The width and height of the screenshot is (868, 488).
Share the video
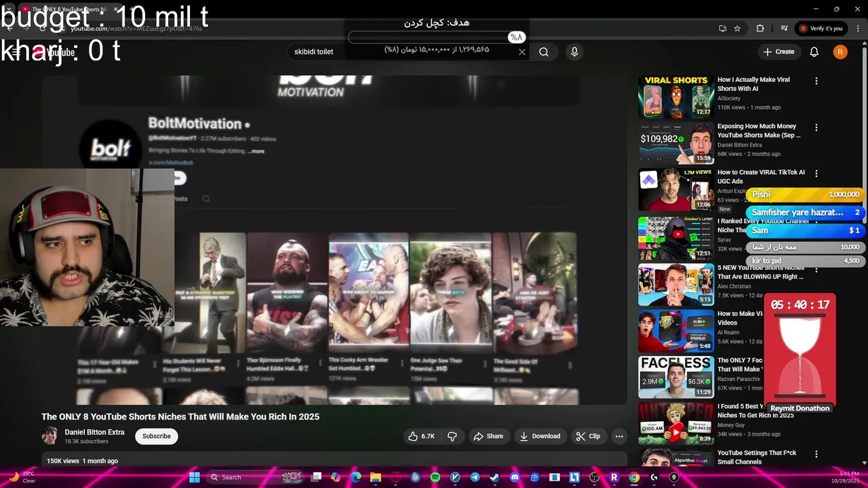[x=488, y=436]
